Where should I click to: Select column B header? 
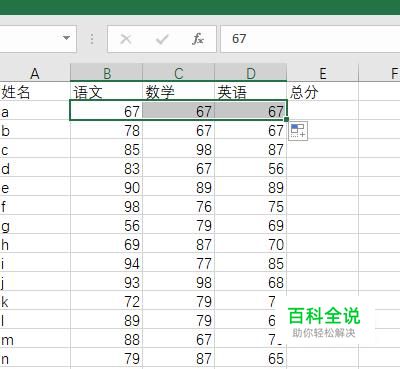(107, 73)
